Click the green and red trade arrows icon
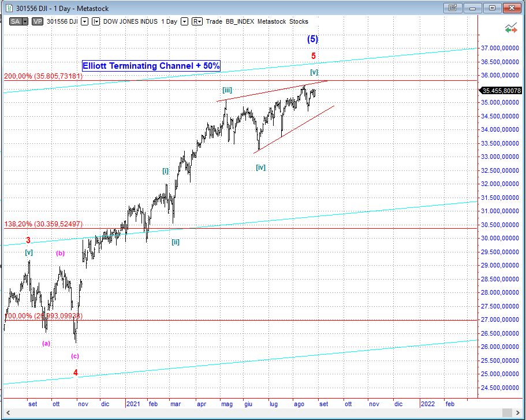This screenshot has height=420, width=526. [x=511, y=28]
